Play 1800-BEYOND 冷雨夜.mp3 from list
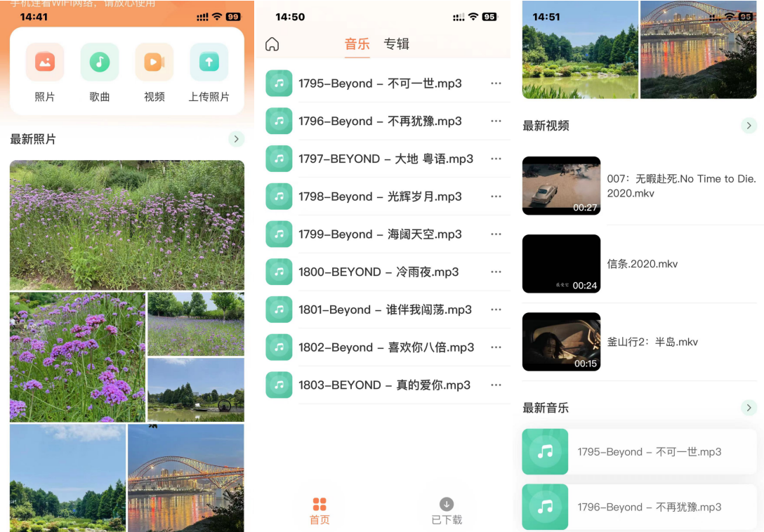Viewport: 764px width, 532px height. pyautogui.click(x=378, y=272)
